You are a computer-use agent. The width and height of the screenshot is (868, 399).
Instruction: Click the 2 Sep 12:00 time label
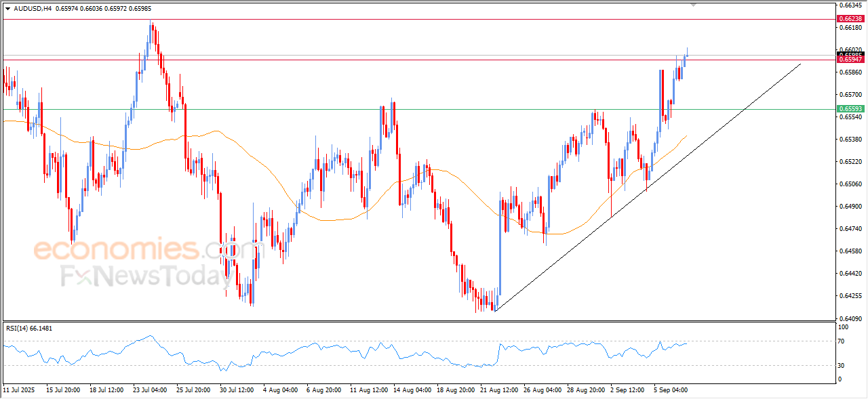(627, 390)
